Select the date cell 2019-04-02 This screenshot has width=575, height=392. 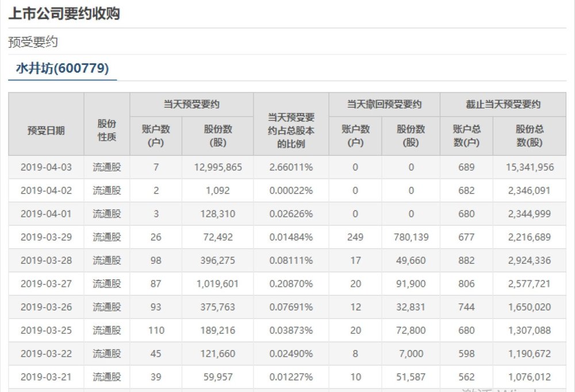46,191
